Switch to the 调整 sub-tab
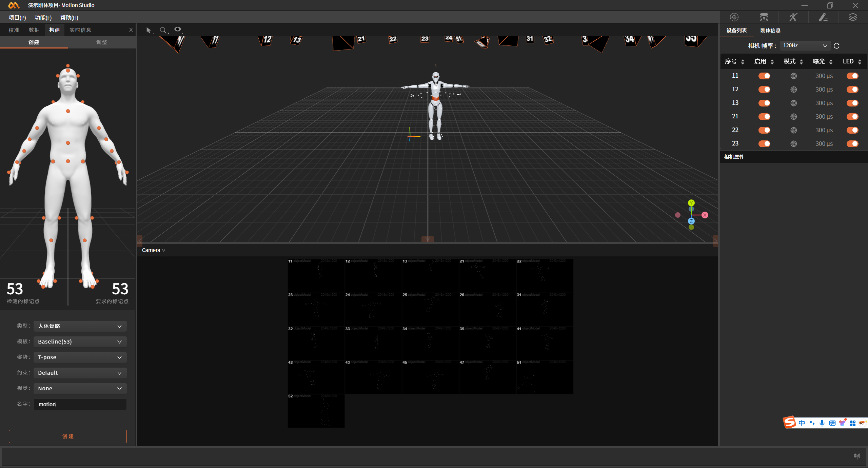Image resolution: width=868 pixels, height=468 pixels. (x=101, y=42)
